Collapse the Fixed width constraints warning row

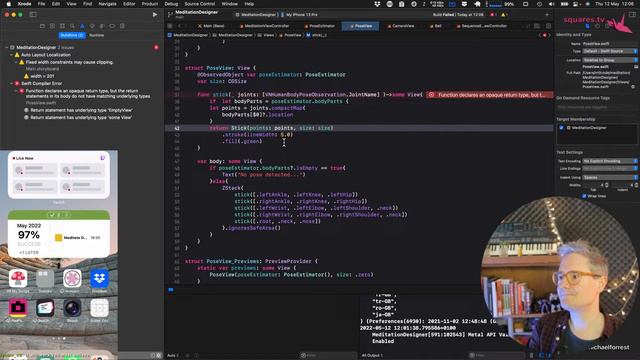pyautogui.click(x=16, y=62)
